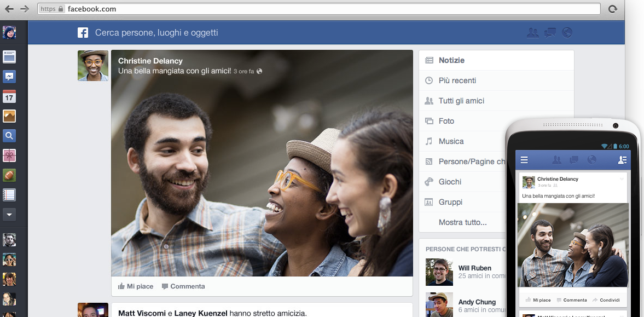Click the Facebook logo in the blue header
The image size is (644, 317).
pyautogui.click(x=83, y=32)
